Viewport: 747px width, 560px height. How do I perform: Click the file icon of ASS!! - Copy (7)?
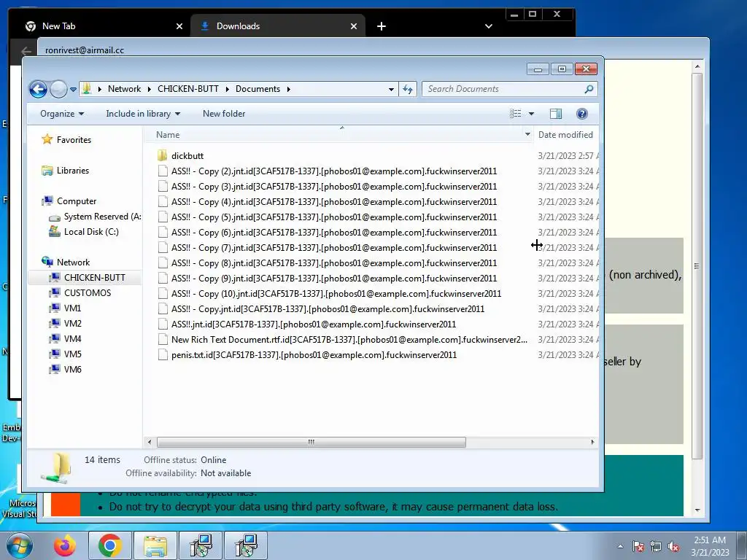(x=163, y=248)
